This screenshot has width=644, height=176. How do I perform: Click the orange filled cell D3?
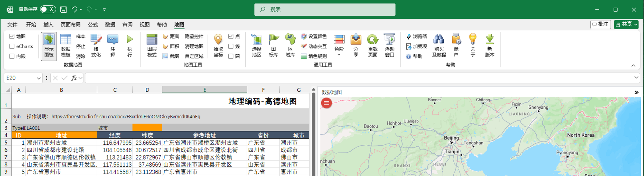pyautogui.click(x=147, y=128)
